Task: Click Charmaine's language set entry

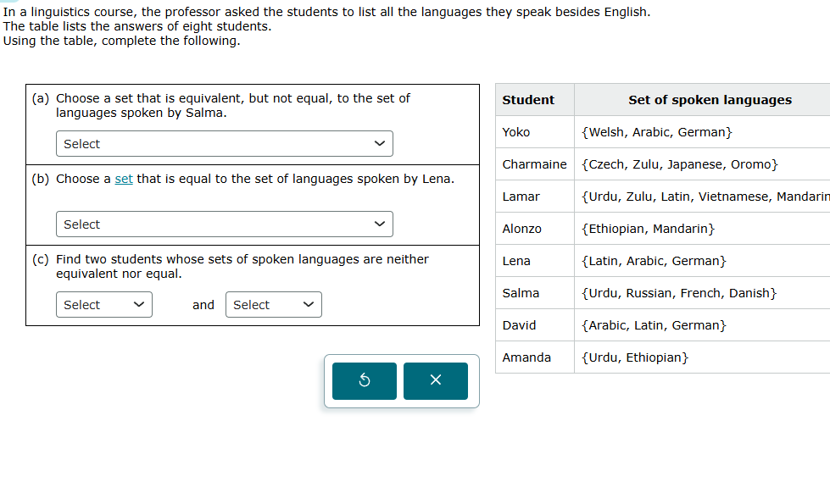Action: tap(678, 163)
